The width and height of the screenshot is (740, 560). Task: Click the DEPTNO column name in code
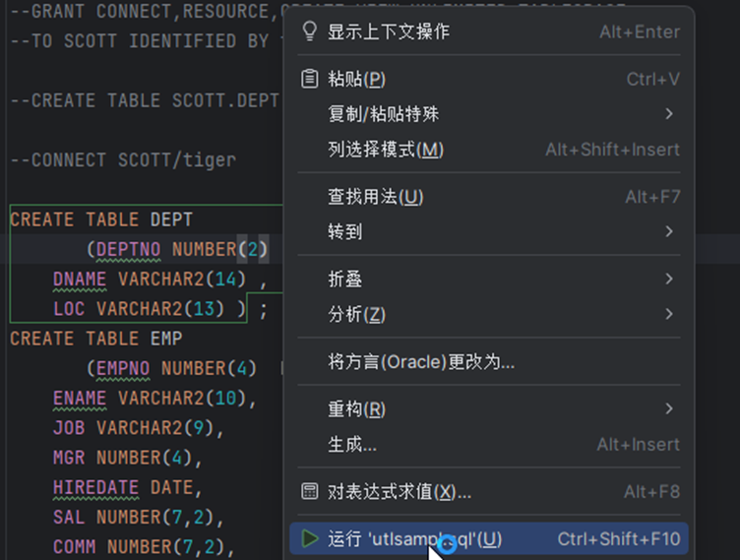pos(127,249)
